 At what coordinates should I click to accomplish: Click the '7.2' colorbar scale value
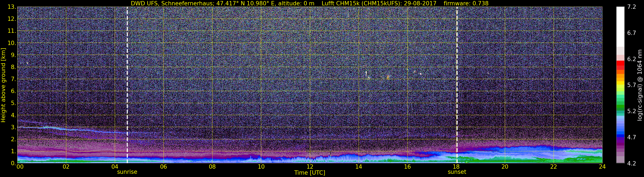(x=632, y=7)
